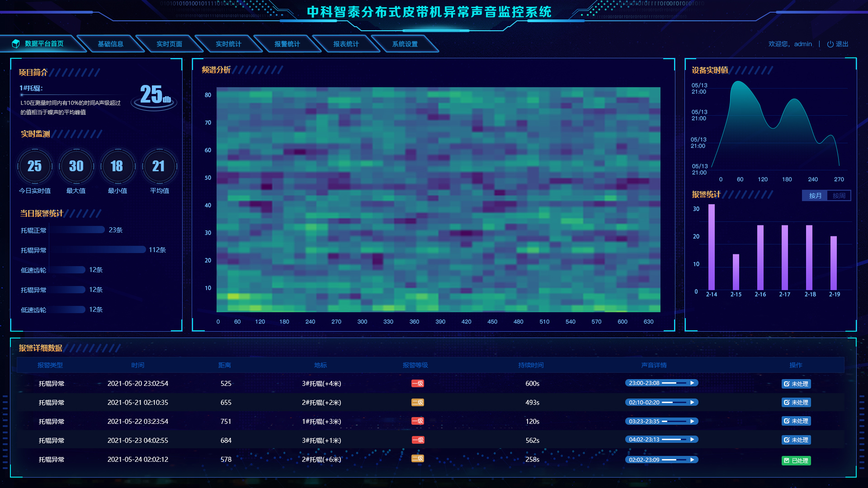
Task: Play the 02:10-02:20 audio recording
Action: [692, 402]
